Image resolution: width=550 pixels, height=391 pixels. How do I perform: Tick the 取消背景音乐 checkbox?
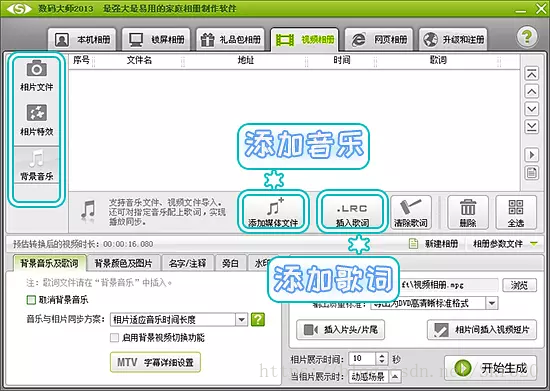(x=31, y=300)
